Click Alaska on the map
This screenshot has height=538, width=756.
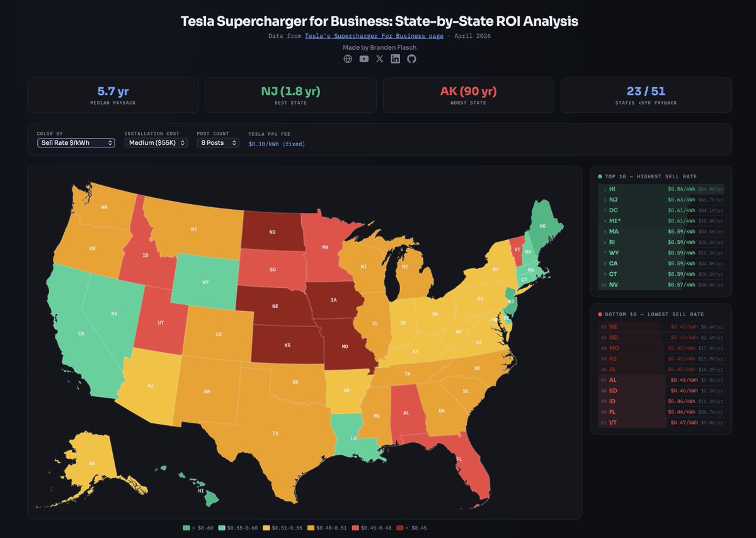point(92,463)
